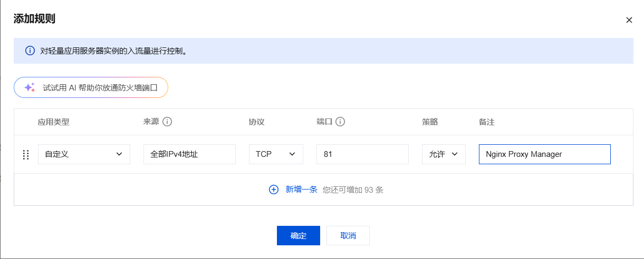Open the 协议 dropdown showing TCP
Viewport: 644px width, 259px height.
[276, 154]
